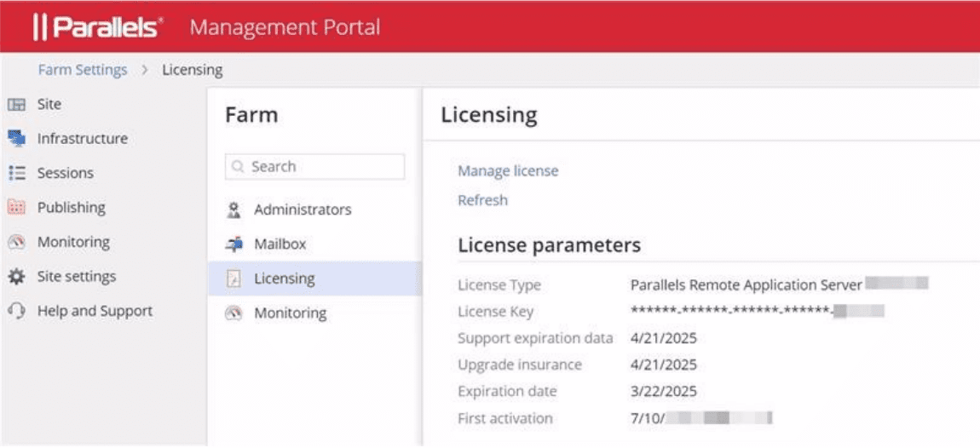Focus the Farm Search field
The image size is (980, 448).
[x=315, y=167]
